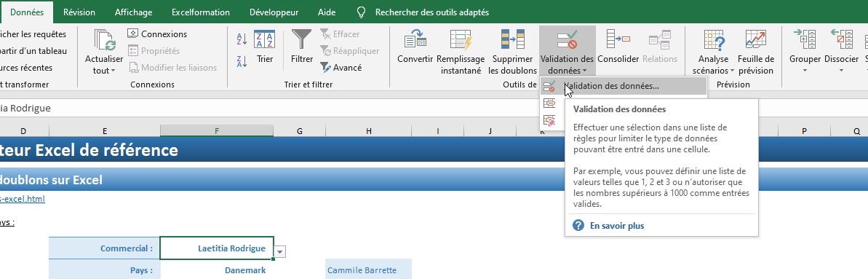Open the Consolider tool

618,47
